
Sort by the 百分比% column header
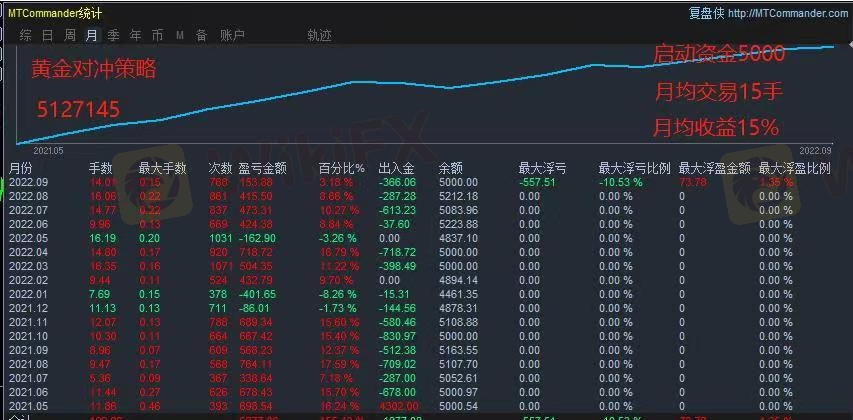coord(339,168)
